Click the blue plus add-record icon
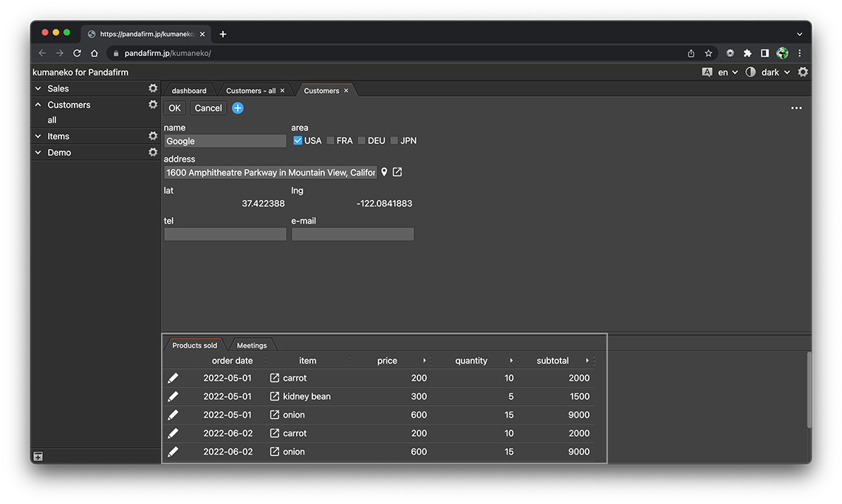The height and width of the screenshot is (504, 842). pyautogui.click(x=238, y=108)
